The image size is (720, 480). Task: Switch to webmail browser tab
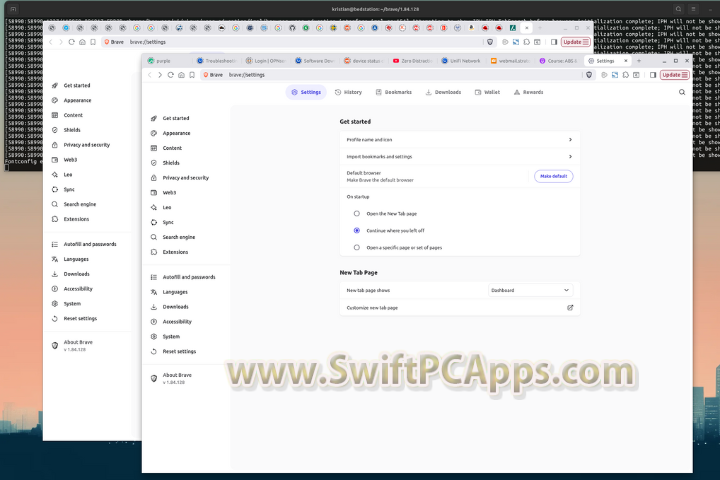(510, 61)
